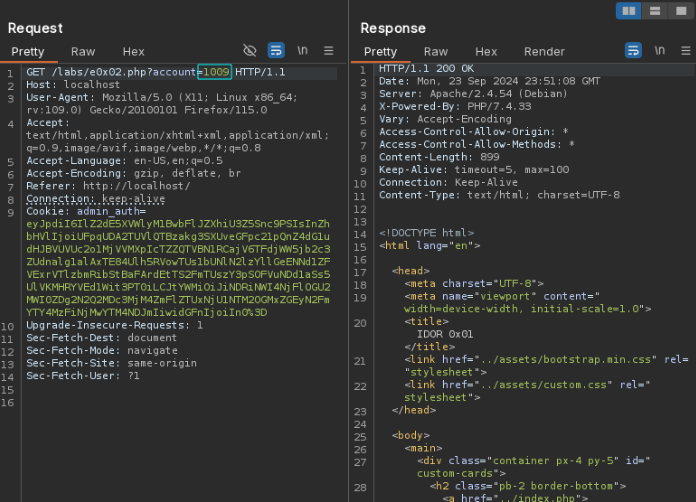Click 'Content-Type: text/html; charset=UTF-8' header
The width and height of the screenshot is (696, 502).
(x=499, y=195)
